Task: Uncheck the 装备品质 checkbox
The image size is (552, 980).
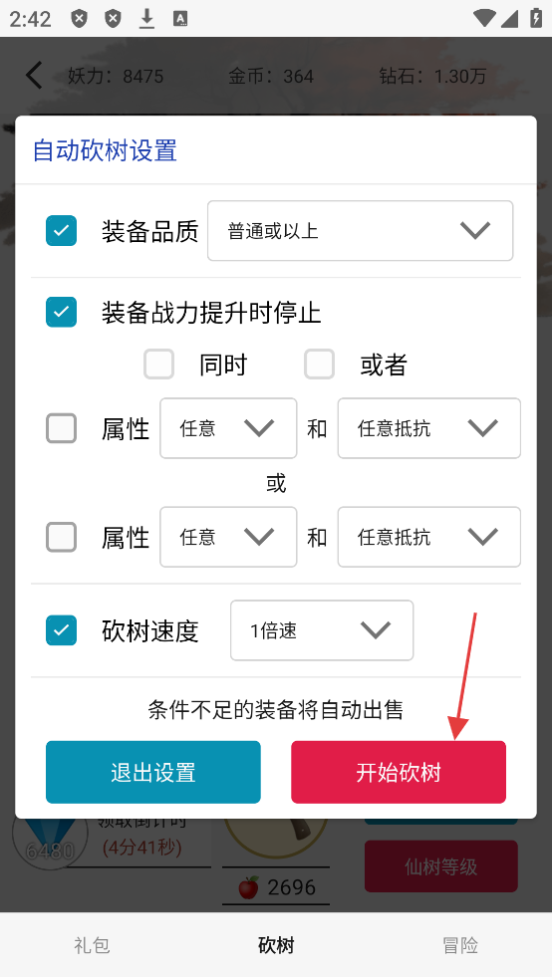Action: point(61,231)
